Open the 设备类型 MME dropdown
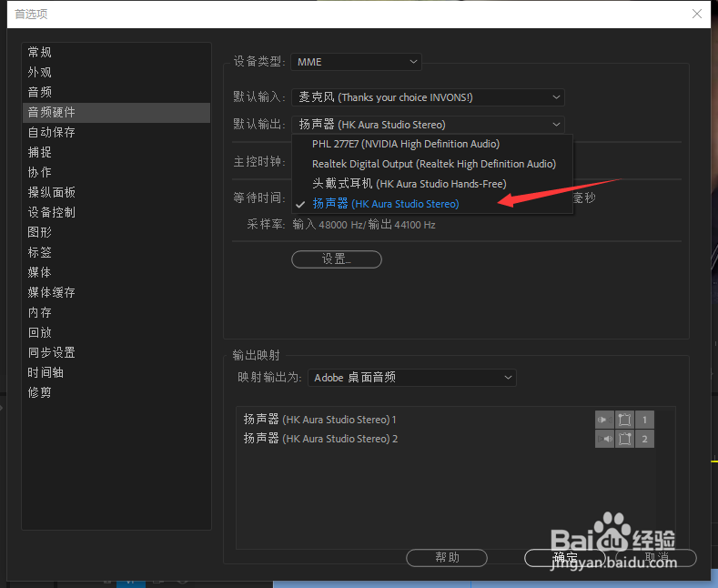 [x=356, y=62]
